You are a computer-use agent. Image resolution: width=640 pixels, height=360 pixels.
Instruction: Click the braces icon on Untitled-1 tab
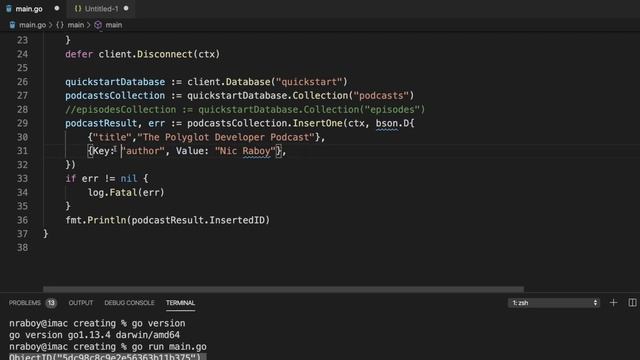tap(78, 9)
